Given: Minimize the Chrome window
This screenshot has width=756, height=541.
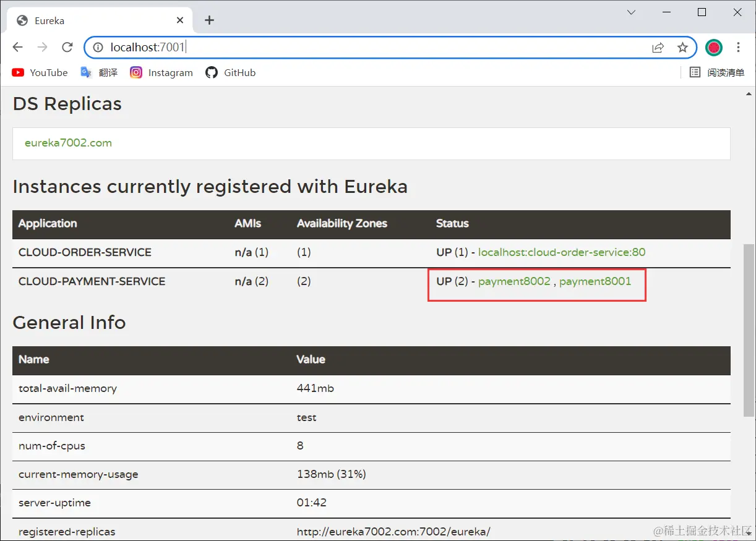Looking at the screenshot, I should coord(666,12).
